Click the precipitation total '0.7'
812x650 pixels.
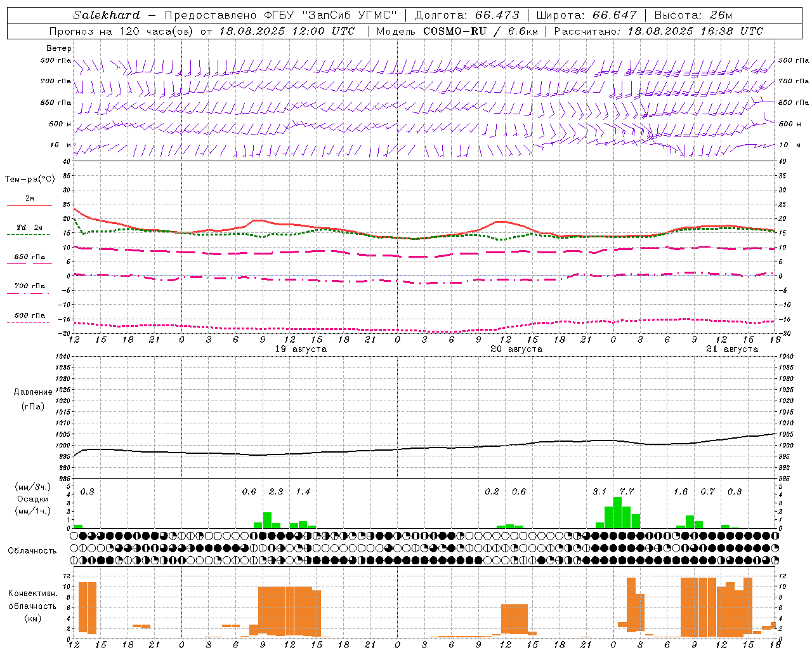(x=708, y=492)
